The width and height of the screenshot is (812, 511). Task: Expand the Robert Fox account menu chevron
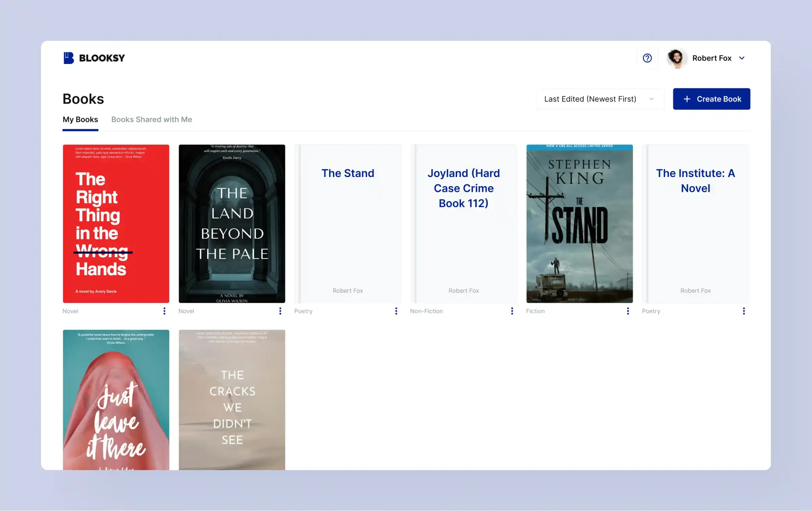pos(742,58)
